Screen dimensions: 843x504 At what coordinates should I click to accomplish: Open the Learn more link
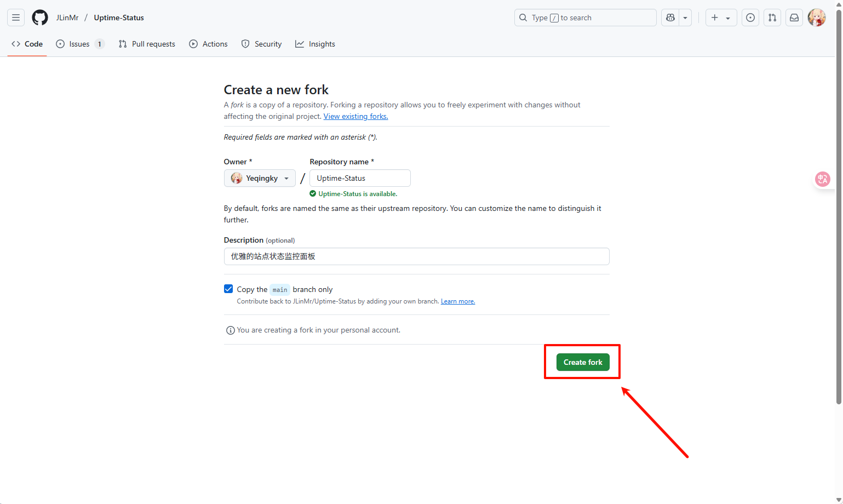coord(458,301)
